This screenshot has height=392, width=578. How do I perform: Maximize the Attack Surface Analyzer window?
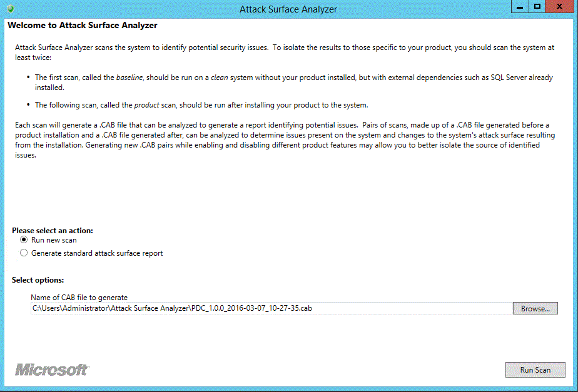[537, 6]
